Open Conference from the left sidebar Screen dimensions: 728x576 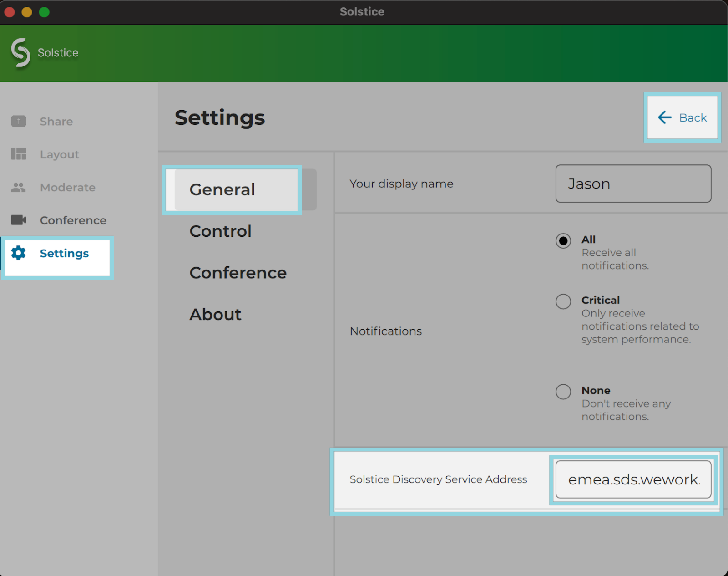(x=73, y=220)
